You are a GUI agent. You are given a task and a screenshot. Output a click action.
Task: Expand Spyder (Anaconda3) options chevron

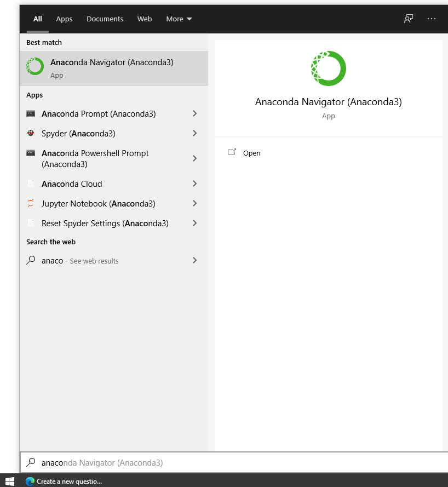coord(194,133)
